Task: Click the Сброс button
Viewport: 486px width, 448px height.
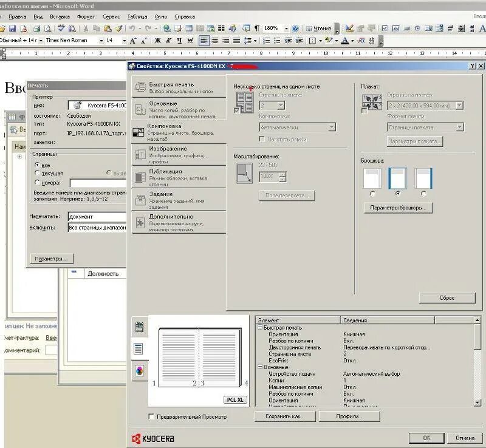Action: pyautogui.click(x=447, y=297)
